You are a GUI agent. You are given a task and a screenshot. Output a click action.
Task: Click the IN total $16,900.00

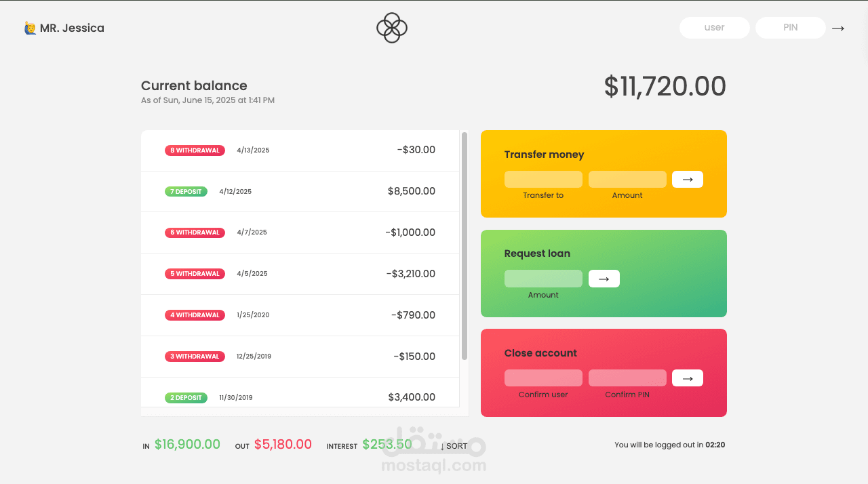click(x=187, y=445)
